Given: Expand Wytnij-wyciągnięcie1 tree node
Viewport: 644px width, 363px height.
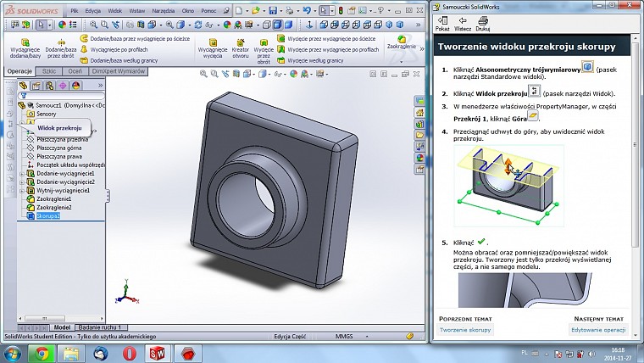Looking at the screenshot, I should [22, 191].
